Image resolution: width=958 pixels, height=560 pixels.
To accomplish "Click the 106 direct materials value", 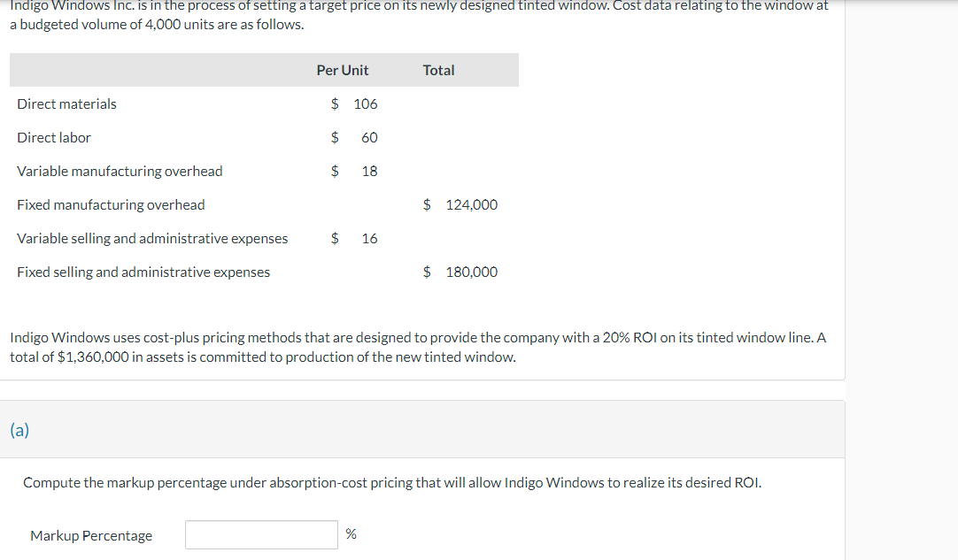I will tap(366, 104).
